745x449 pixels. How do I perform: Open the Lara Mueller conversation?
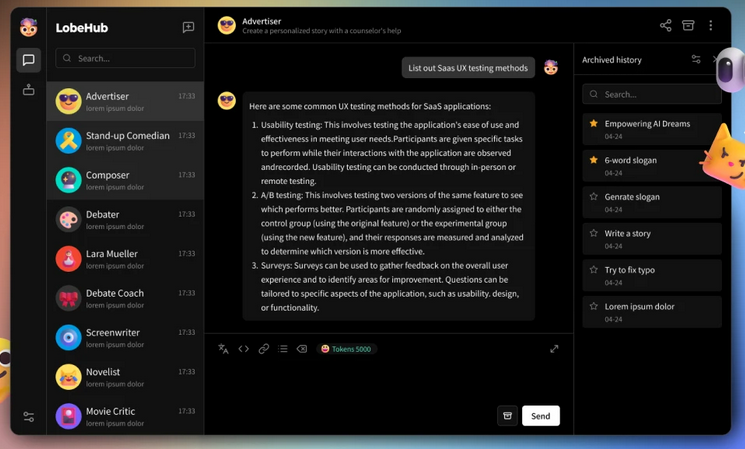(x=125, y=259)
